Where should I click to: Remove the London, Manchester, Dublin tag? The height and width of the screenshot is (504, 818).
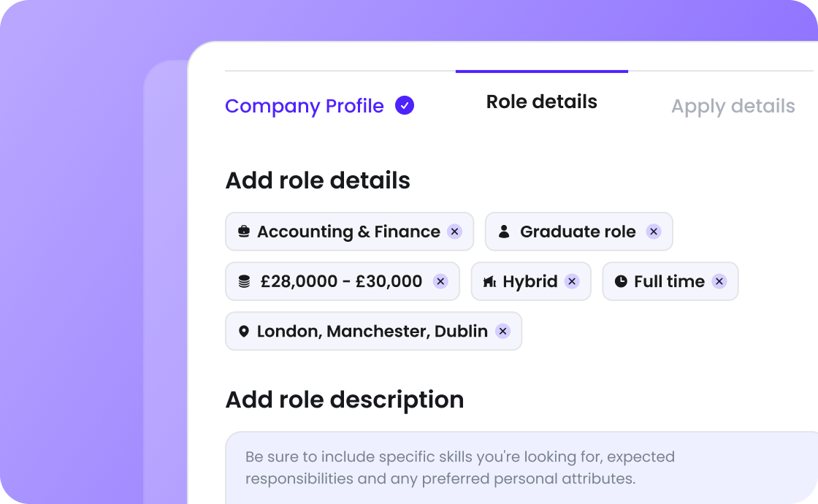[x=502, y=330]
